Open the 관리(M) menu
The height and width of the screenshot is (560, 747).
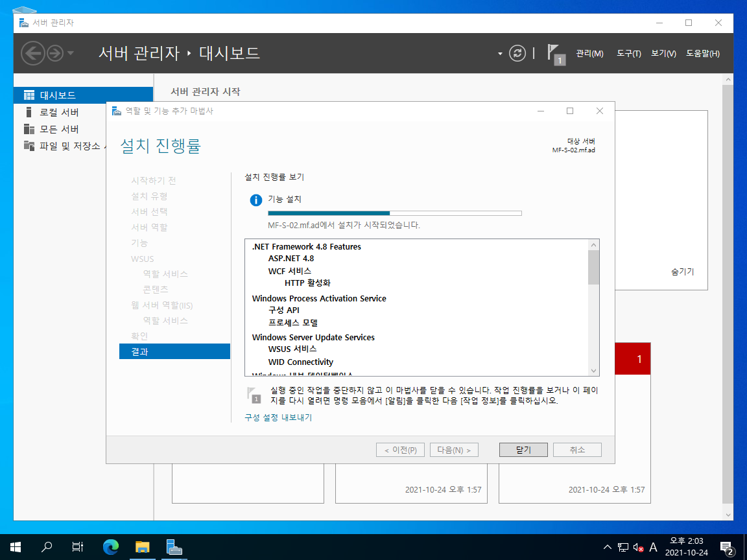[x=589, y=53]
